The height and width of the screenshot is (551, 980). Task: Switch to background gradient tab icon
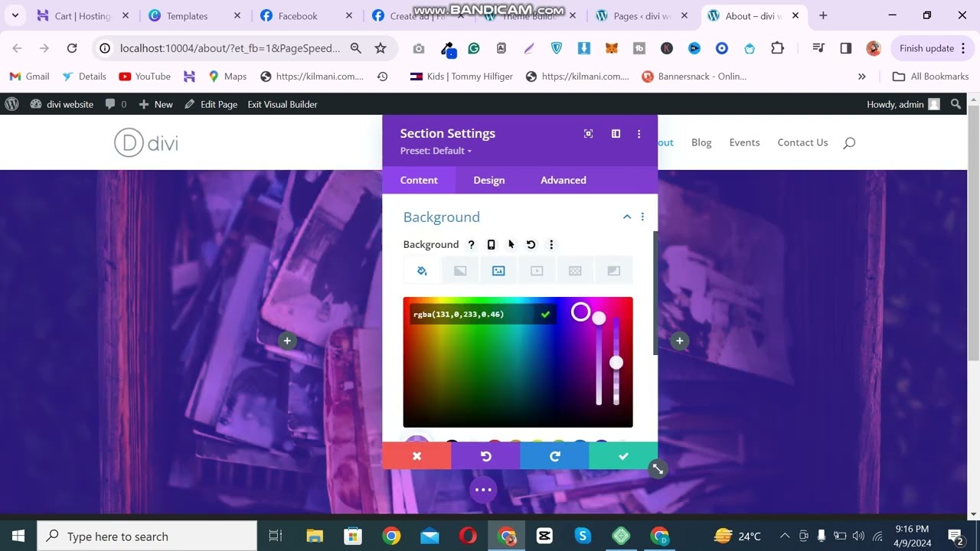[x=460, y=271]
